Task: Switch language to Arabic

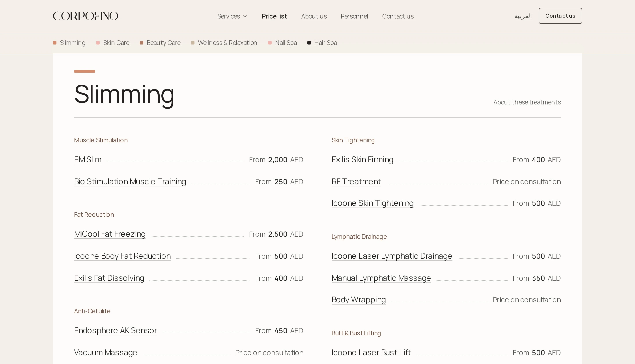Action: click(x=523, y=16)
